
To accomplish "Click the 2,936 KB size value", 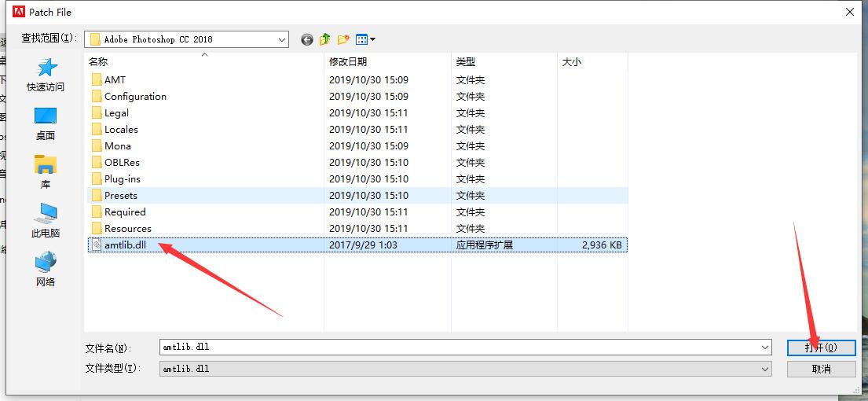I will click(602, 245).
